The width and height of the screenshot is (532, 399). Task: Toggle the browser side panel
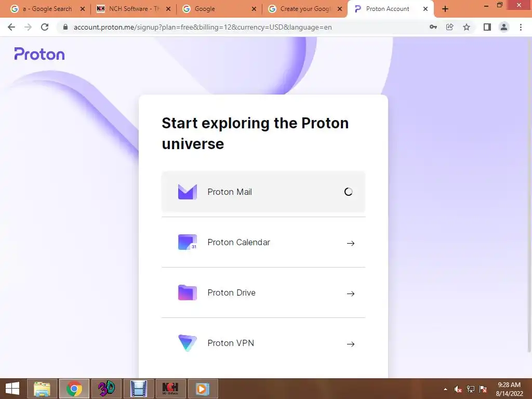coord(487,27)
